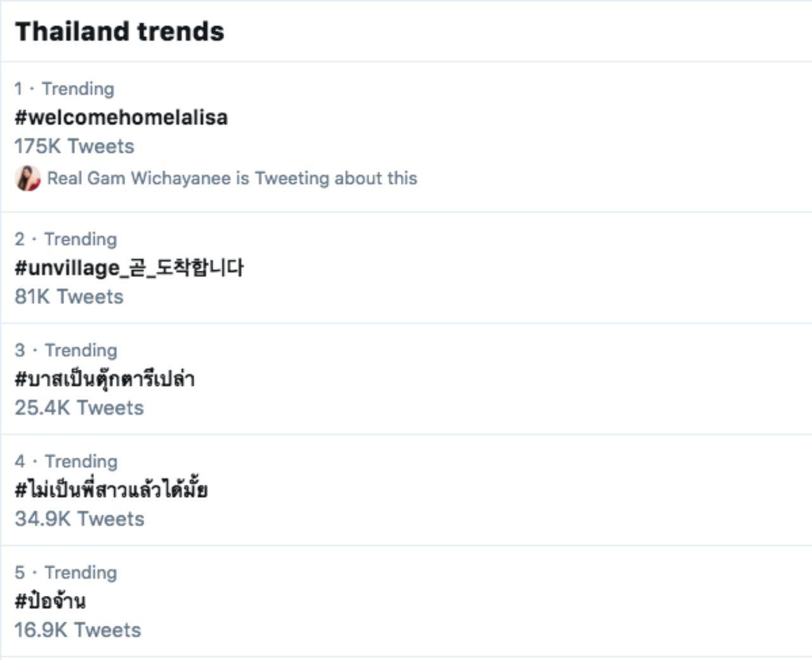Click the 34.9K Tweets count
This screenshot has width=812, height=660.
(79, 519)
